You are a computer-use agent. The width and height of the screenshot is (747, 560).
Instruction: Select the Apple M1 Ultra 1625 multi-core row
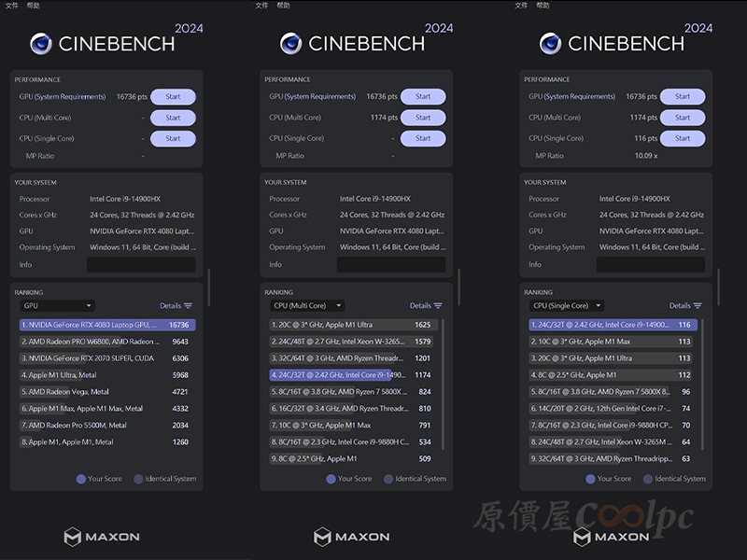(x=353, y=325)
